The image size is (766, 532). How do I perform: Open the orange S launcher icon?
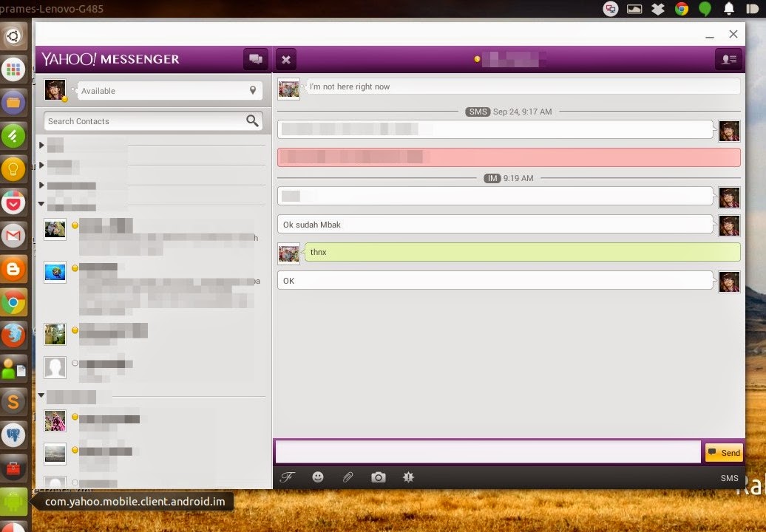click(x=13, y=402)
